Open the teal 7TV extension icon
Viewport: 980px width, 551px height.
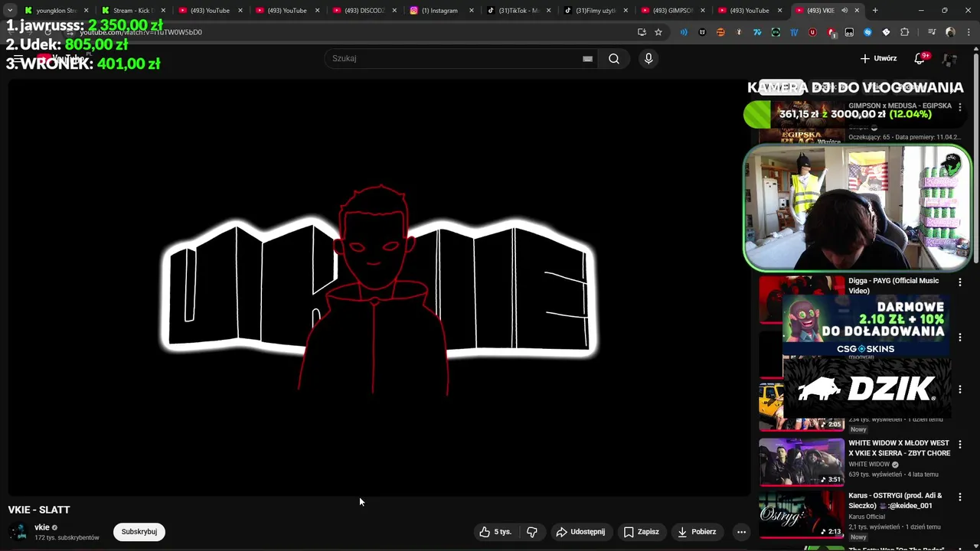pyautogui.click(x=757, y=32)
